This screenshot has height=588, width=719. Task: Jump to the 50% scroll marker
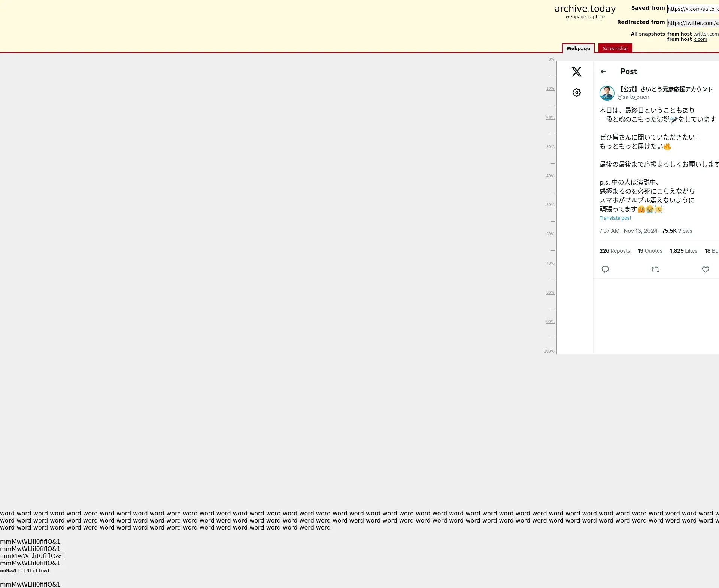coord(550,205)
